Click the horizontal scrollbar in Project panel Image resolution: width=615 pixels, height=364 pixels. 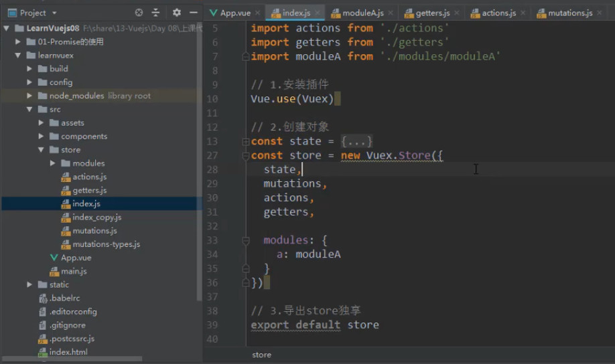point(72,359)
